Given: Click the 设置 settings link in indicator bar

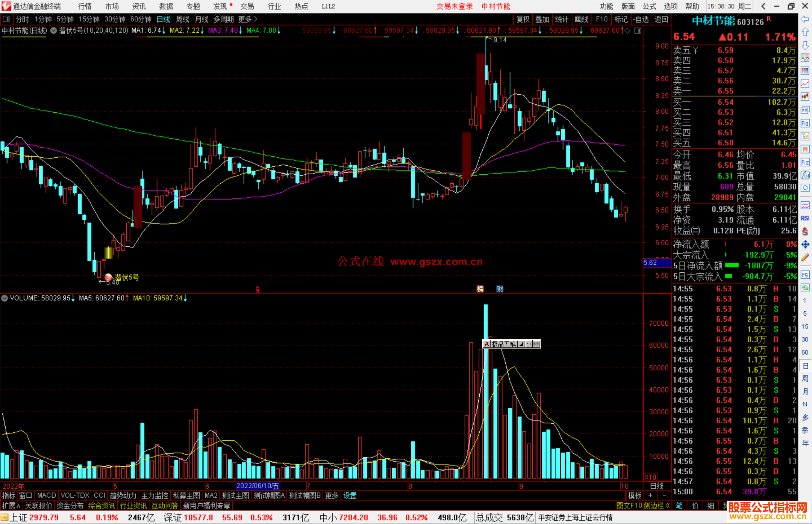Looking at the screenshot, I should coord(350,496).
